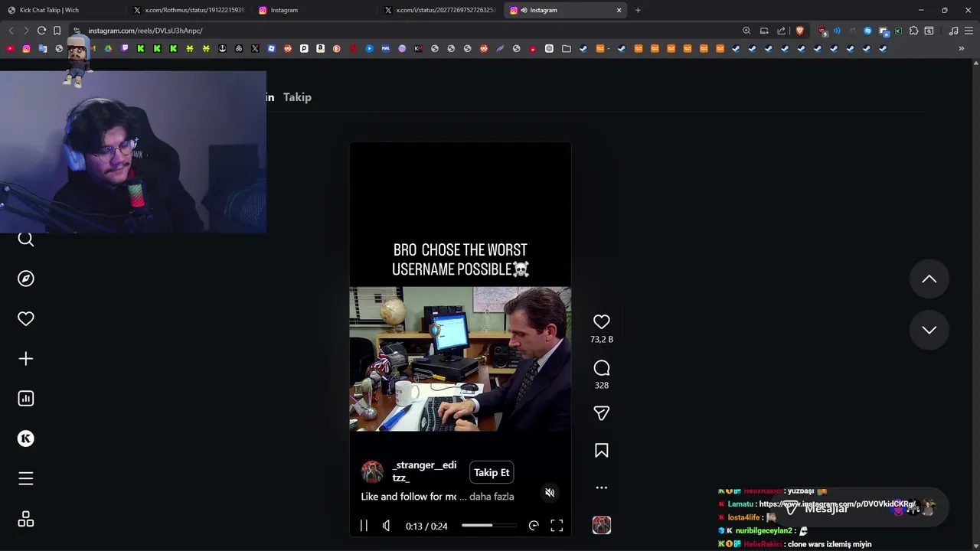Switch to x.com/Rothmus status tab
This screenshot has height=551, width=980.
[x=190, y=10]
